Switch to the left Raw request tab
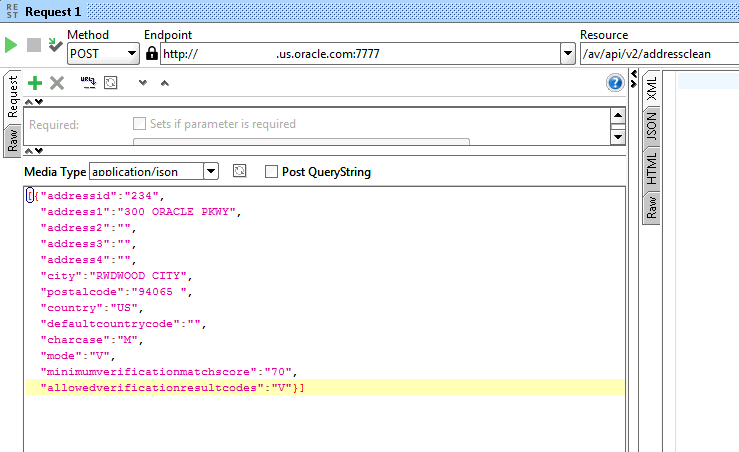The width and height of the screenshot is (739, 452). [x=12, y=140]
